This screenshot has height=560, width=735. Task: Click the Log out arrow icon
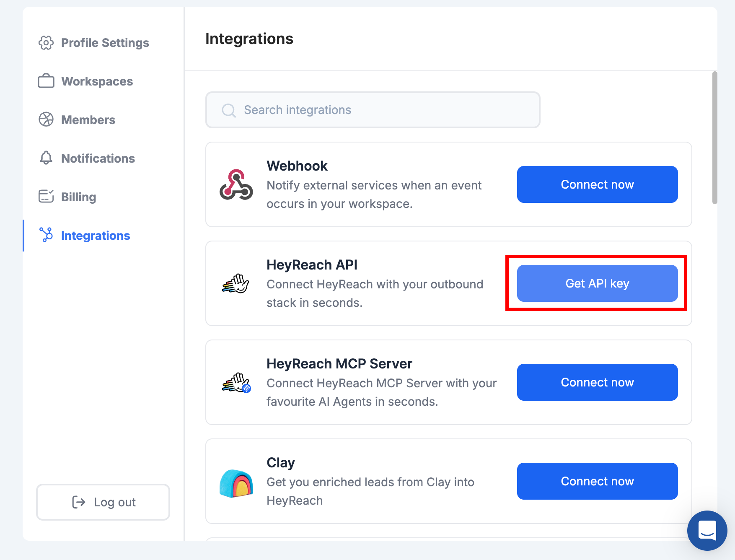(x=78, y=502)
